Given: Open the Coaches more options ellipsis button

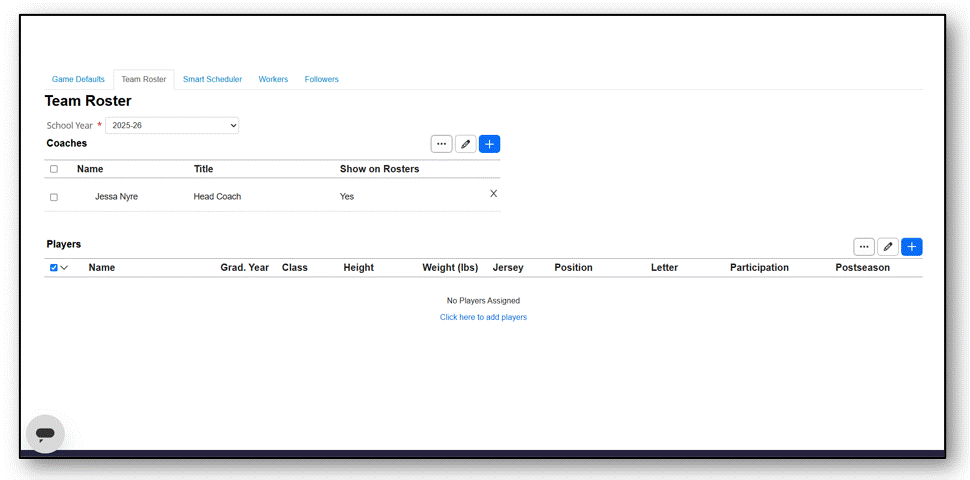Looking at the screenshot, I should (x=441, y=144).
